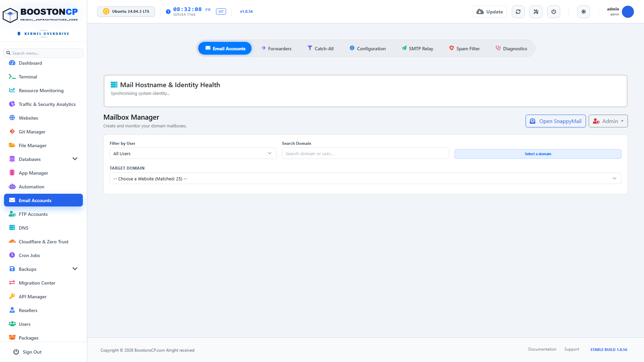Viewport: 644px width, 362px height.
Task: Open the Documentation footer link
Action: [542, 349]
